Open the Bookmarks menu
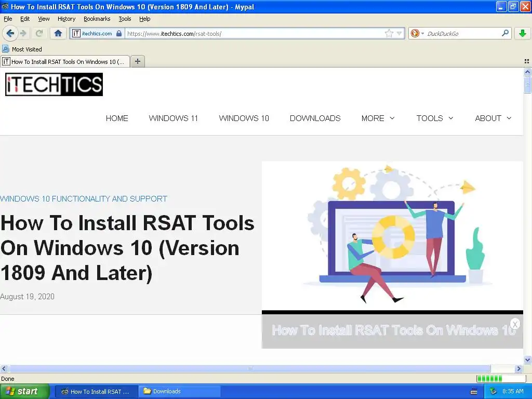The width and height of the screenshot is (532, 399). click(x=97, y=19)
